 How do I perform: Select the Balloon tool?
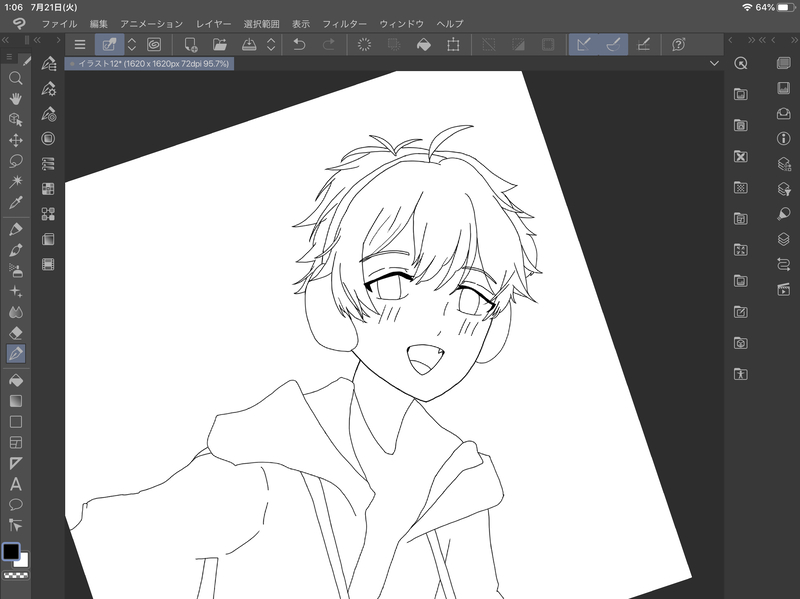coord(15,505)
